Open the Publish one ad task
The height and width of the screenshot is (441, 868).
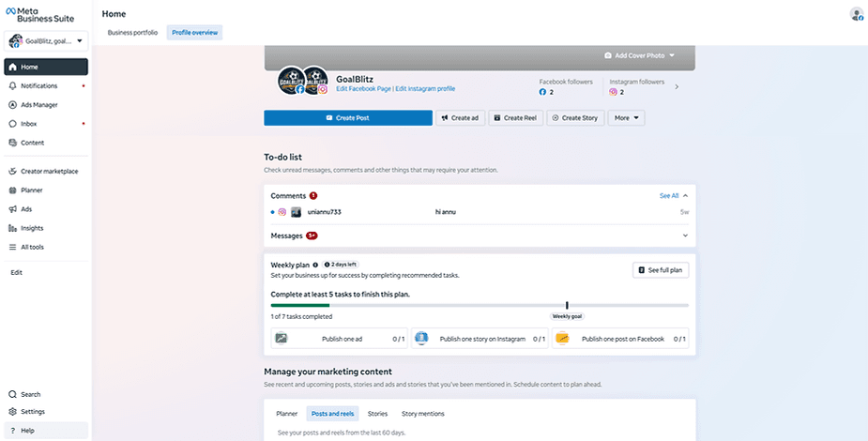pos(339,339)
